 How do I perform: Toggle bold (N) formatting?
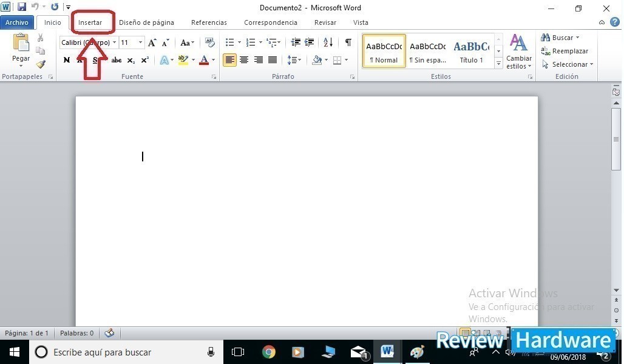pos(66,60)
